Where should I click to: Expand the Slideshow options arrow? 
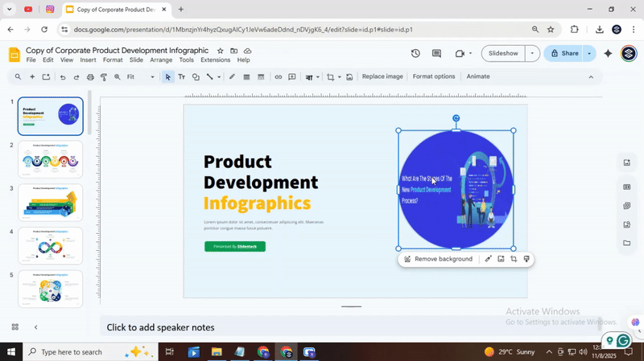[x=531, y=54]
